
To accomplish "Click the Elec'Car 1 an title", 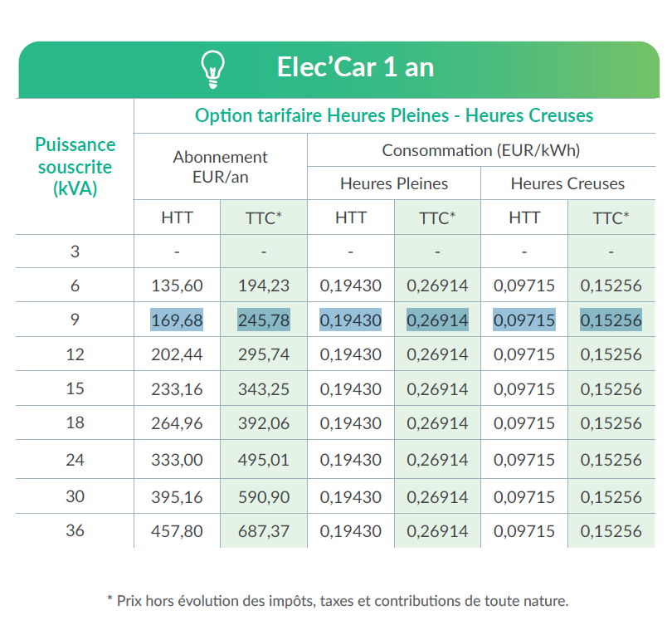I will 355,67.
